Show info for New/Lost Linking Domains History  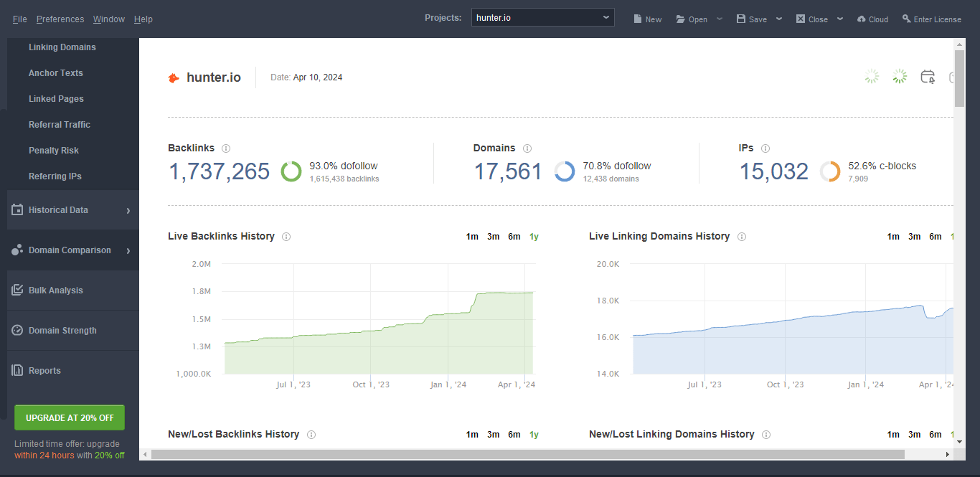[766, 435]
